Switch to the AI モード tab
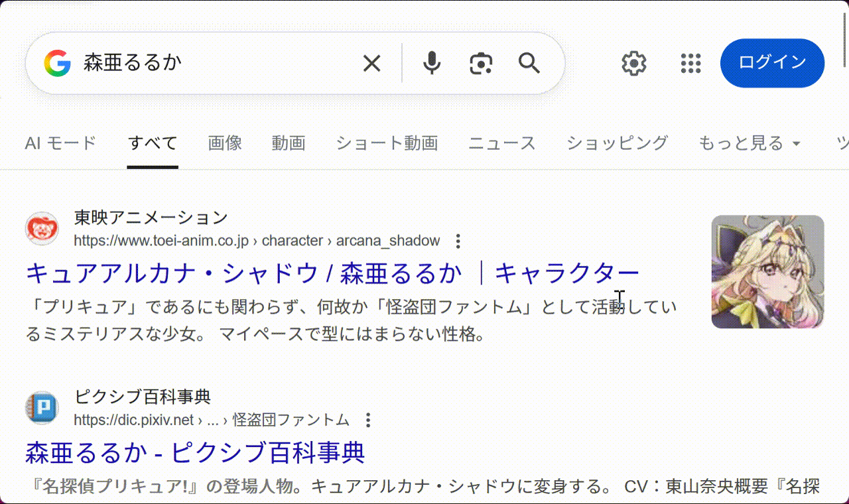The image size is (849, 504). tap(60, 143)
